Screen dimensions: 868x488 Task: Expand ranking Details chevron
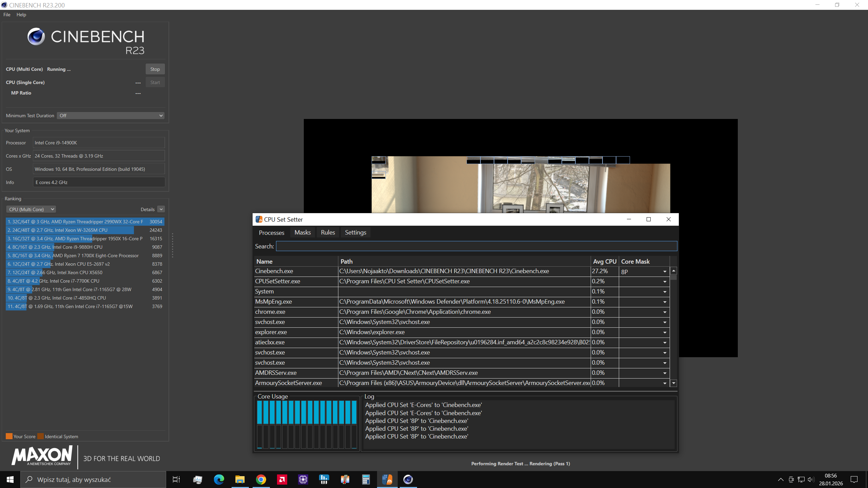[x=161, y=209]
